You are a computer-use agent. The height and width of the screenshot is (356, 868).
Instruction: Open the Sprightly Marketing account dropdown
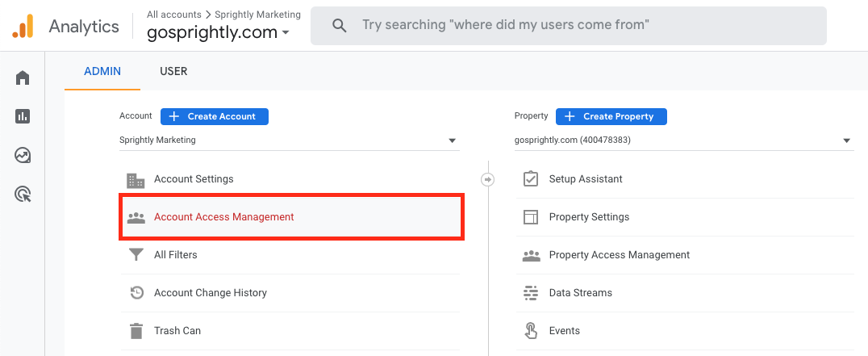(x=289, y=140)
